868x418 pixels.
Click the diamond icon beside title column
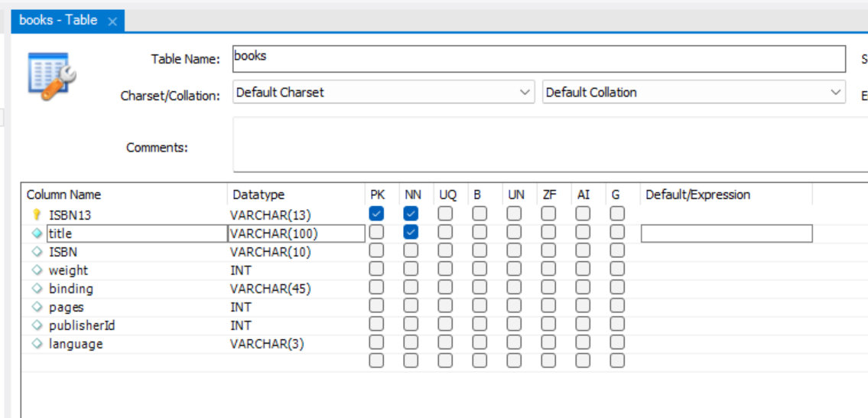tap(37, 233)
